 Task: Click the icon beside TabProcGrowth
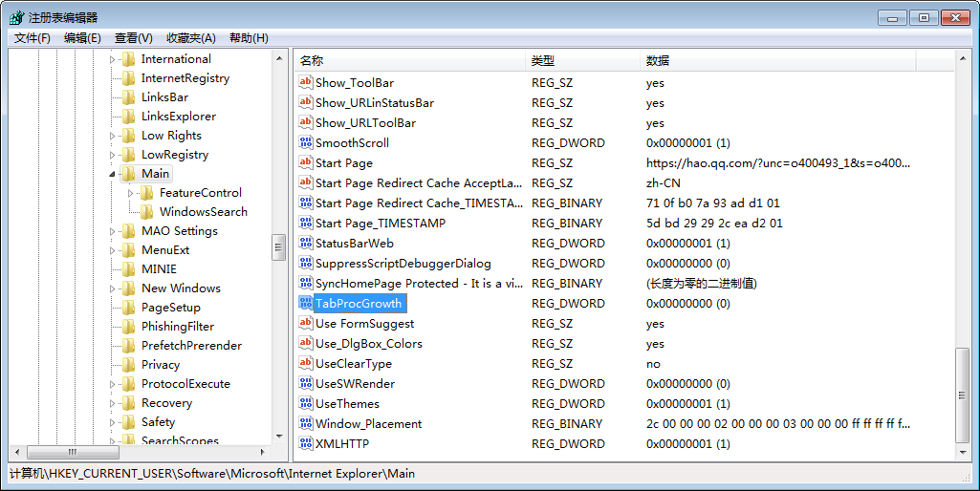[306, 303]
